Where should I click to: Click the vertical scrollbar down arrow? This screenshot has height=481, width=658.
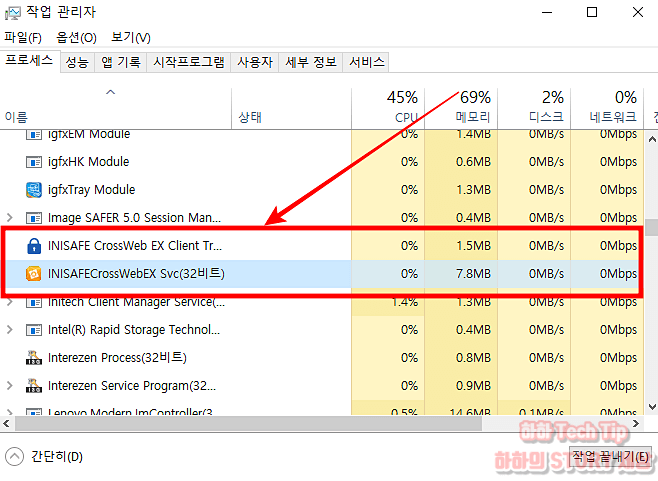tap(652, 407)
